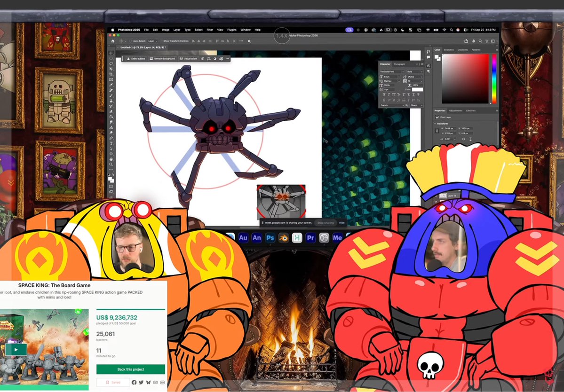Select the Hand tool

pyautogui.click(x=111, y=160)
